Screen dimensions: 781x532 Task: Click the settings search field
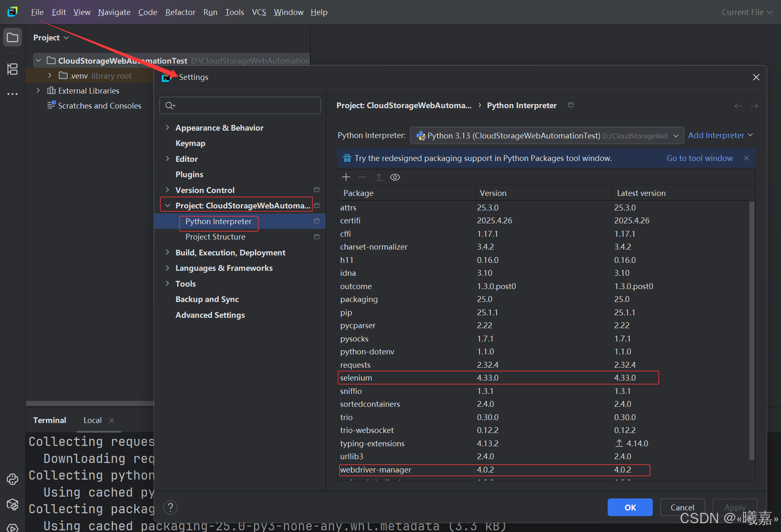pyautogui.click(x=240, y=106)
